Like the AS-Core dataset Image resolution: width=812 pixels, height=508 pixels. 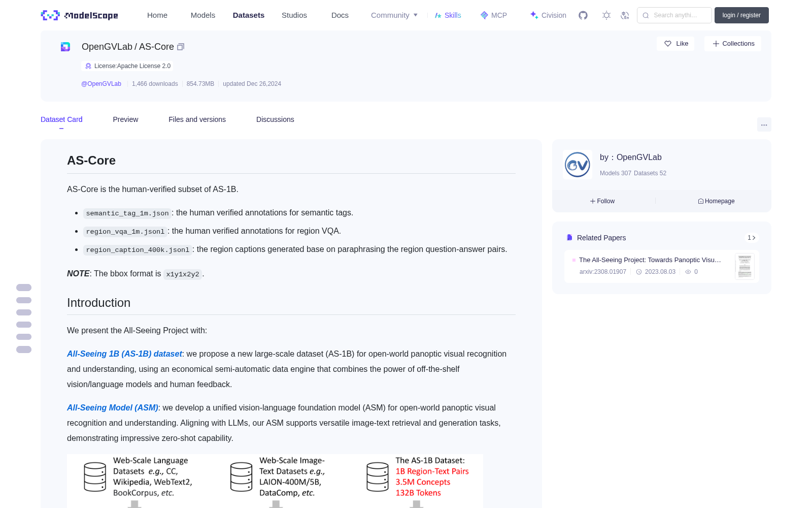676,44
